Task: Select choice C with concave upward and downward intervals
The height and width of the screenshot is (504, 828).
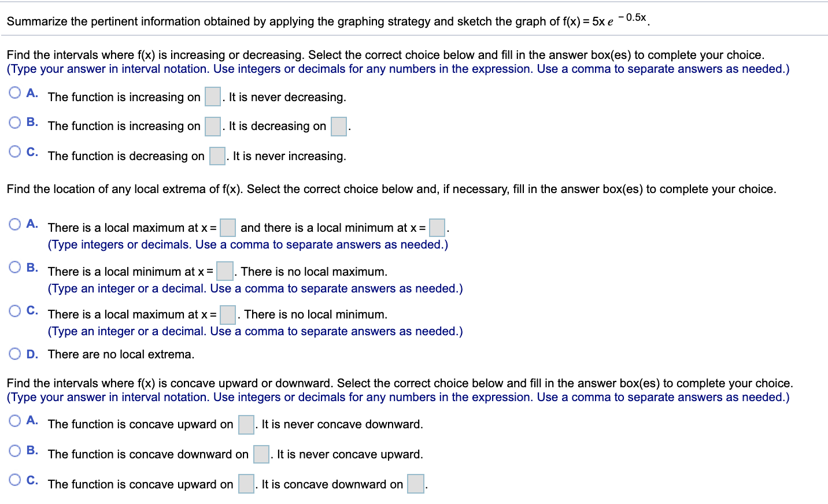Action: point(13,480)
